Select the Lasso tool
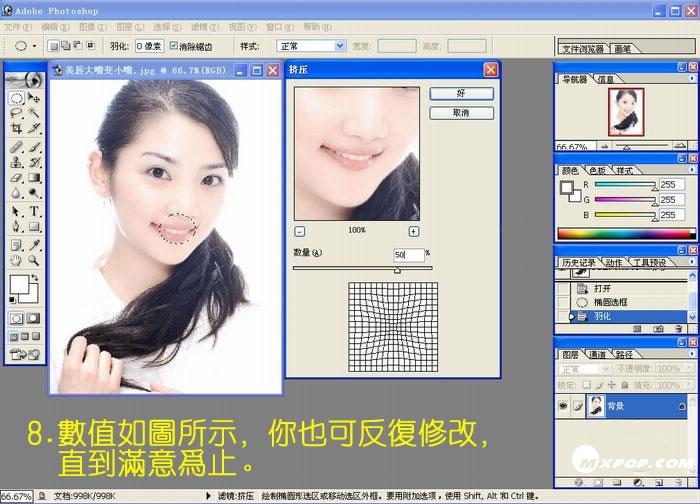 click(17, 113)
